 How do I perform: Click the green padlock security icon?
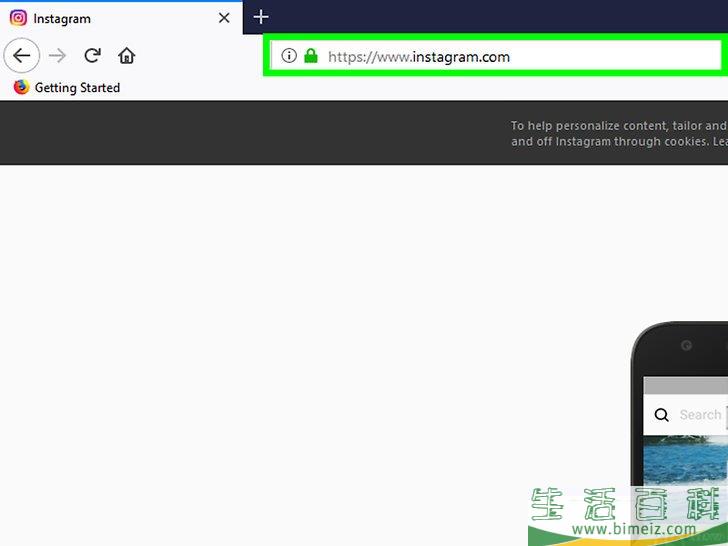tap(311, 56)
